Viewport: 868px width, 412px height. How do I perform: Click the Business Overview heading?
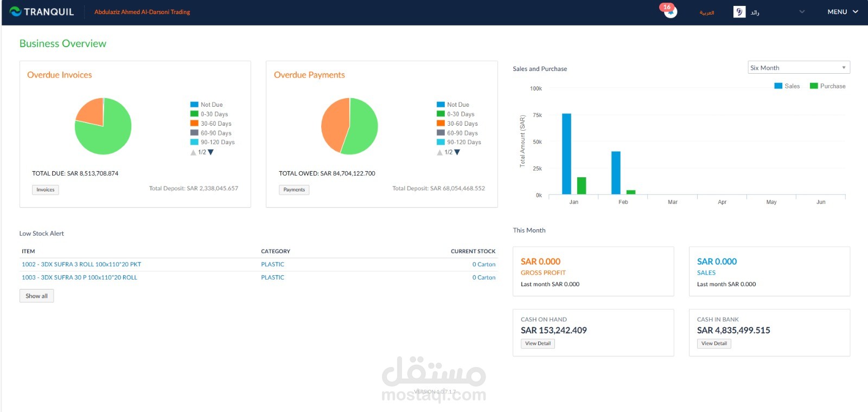click(x=63, y=43)
